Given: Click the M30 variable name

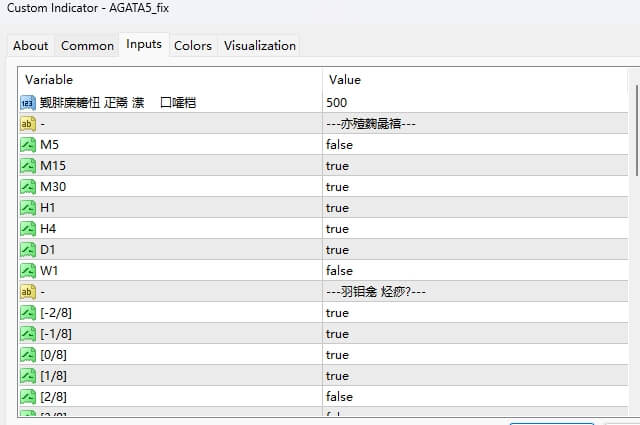Looking at the screenshot, I should [x=53, y=187].
